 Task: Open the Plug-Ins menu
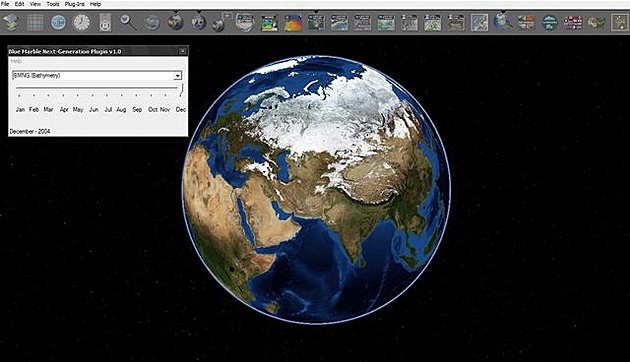click(x=74, y=4)
